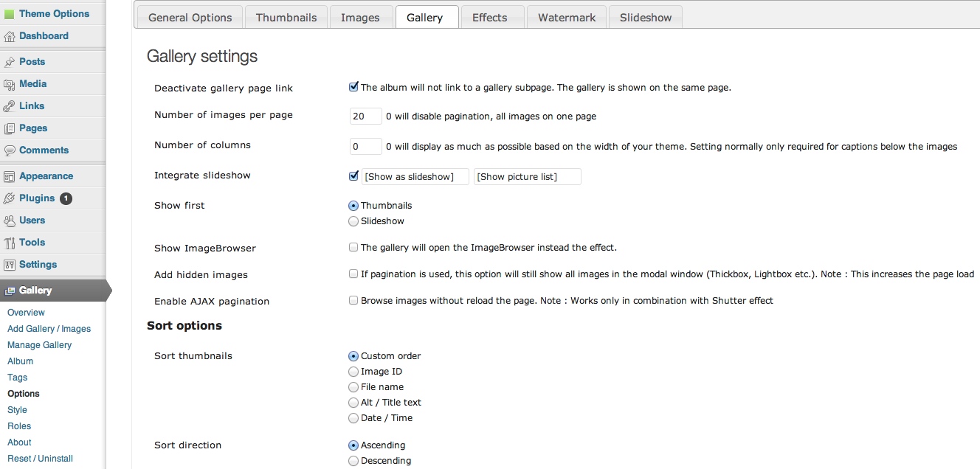Open Gallery Overview submenu link
This screenshot has width=980, height=469.
(x=26, y=313)
